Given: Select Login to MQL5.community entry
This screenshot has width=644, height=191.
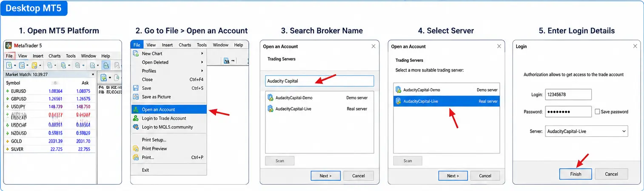Looking at the screenshot, I should point(168,127).
